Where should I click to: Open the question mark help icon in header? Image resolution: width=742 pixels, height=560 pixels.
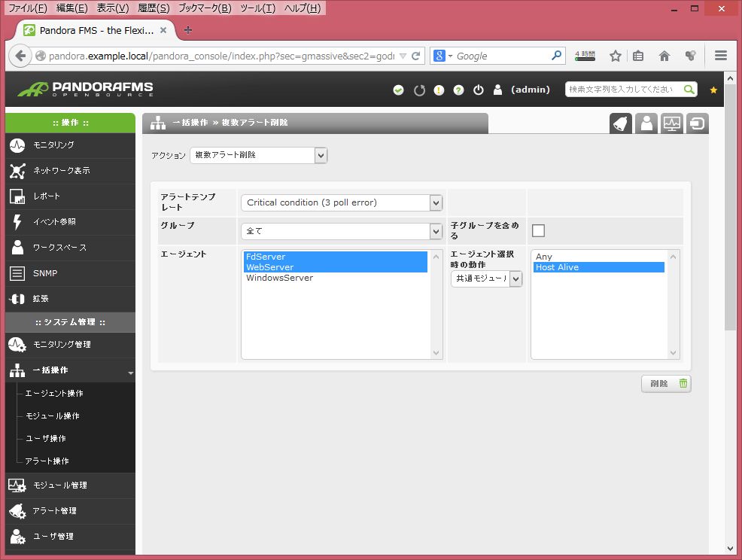coord(458,90)
